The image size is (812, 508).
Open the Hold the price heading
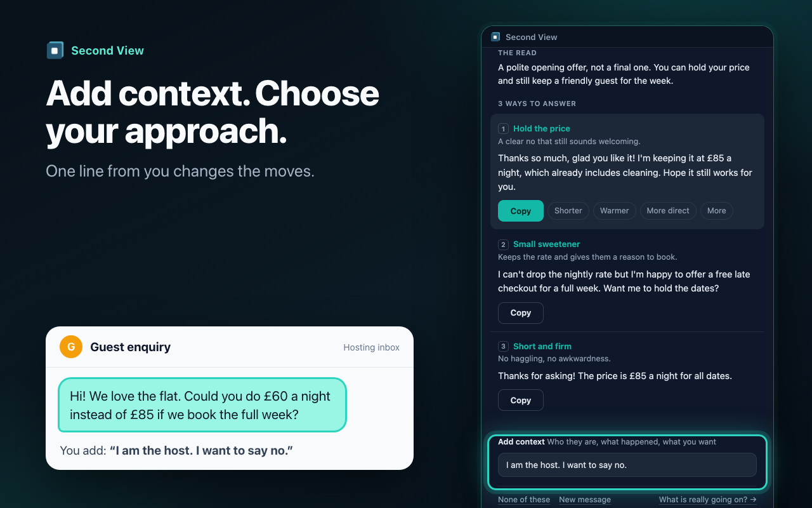coord(542,129)
